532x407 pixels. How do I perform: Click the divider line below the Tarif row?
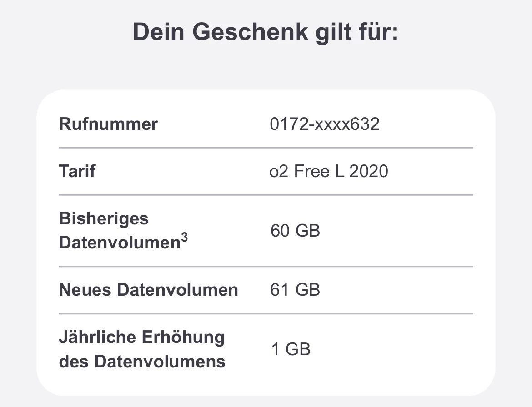(x=266, y=195)
